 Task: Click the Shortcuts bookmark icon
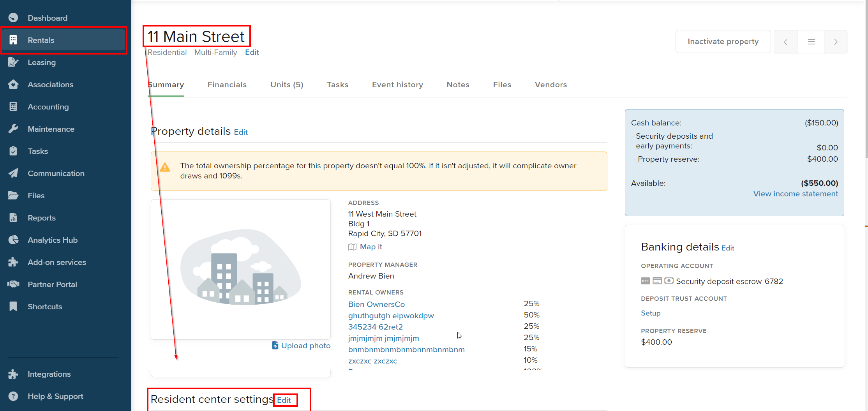click(13, 307)
